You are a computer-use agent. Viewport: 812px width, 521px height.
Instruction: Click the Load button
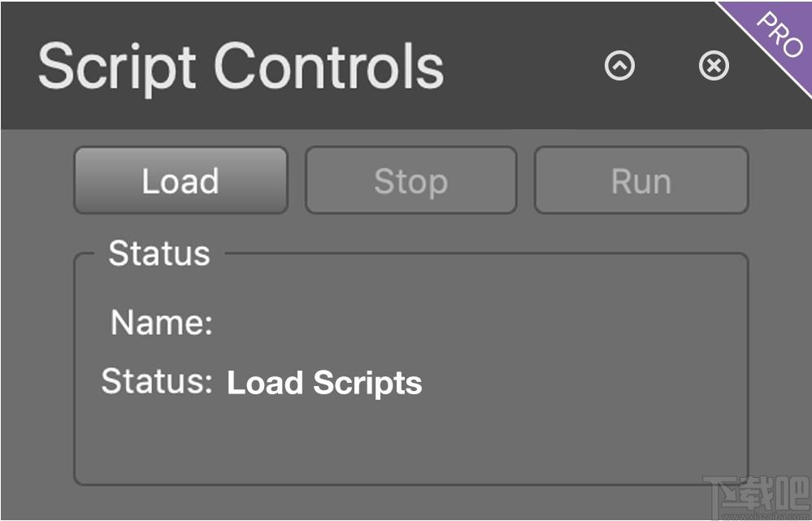tap(180, 180)
